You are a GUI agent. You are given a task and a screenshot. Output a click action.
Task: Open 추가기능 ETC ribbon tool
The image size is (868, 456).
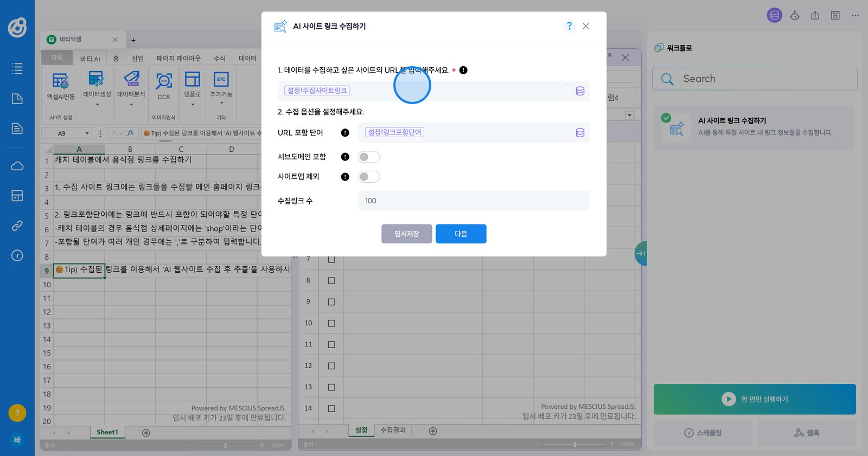coord(221,84)
